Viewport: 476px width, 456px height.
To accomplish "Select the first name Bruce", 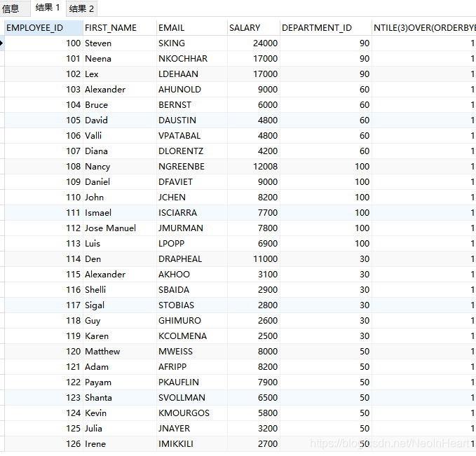I will 120,105.
